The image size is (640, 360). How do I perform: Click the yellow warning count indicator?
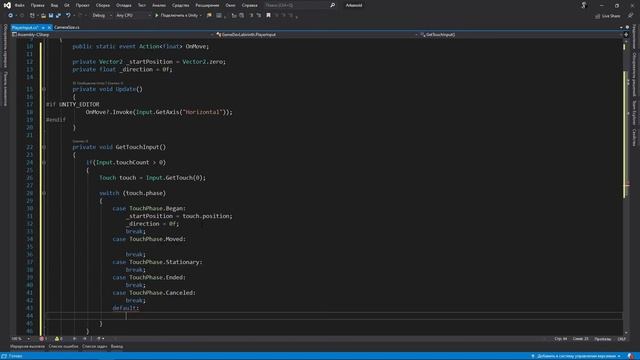tap(58, 339)
